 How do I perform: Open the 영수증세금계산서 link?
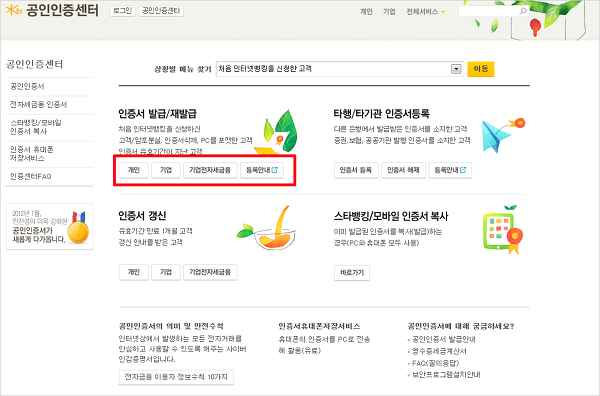[x=439, y=351]
